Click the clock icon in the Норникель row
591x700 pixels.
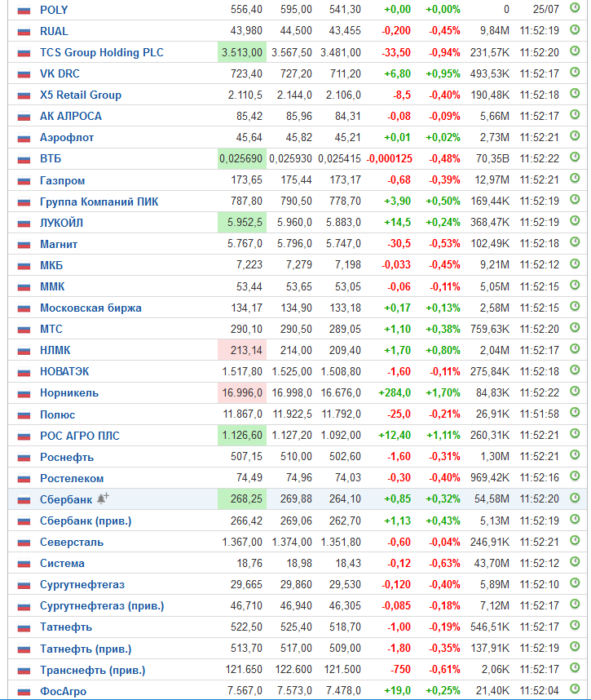pyautogui.click(x=575, y=391)
